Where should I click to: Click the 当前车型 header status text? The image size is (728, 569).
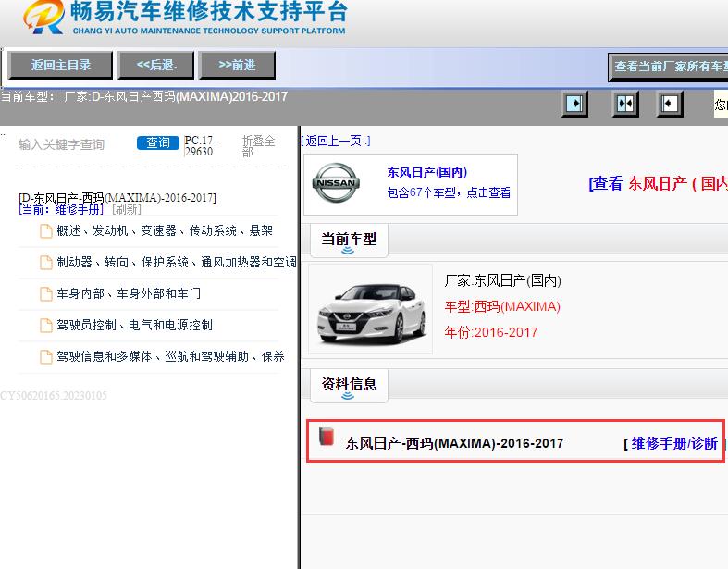144,96
